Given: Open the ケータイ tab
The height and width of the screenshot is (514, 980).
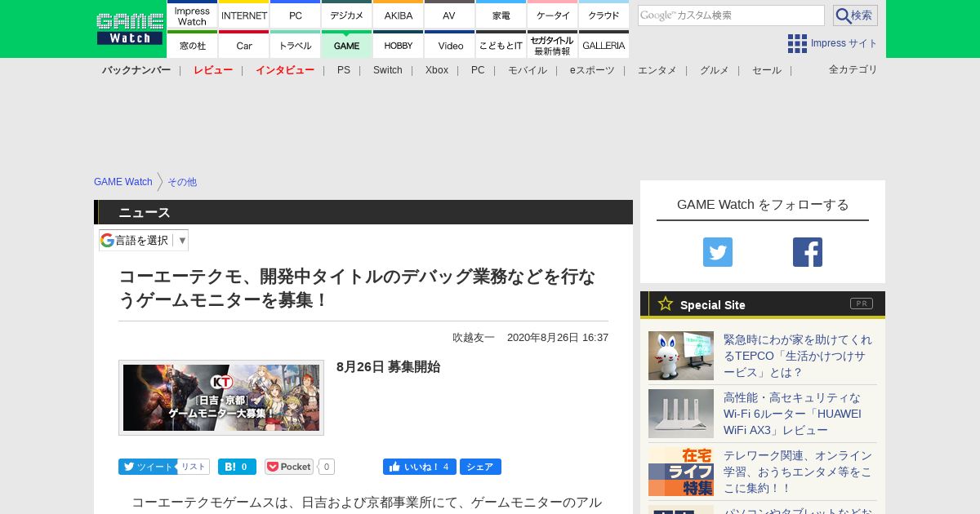Looking at the screenshot, I should (553, 15).
